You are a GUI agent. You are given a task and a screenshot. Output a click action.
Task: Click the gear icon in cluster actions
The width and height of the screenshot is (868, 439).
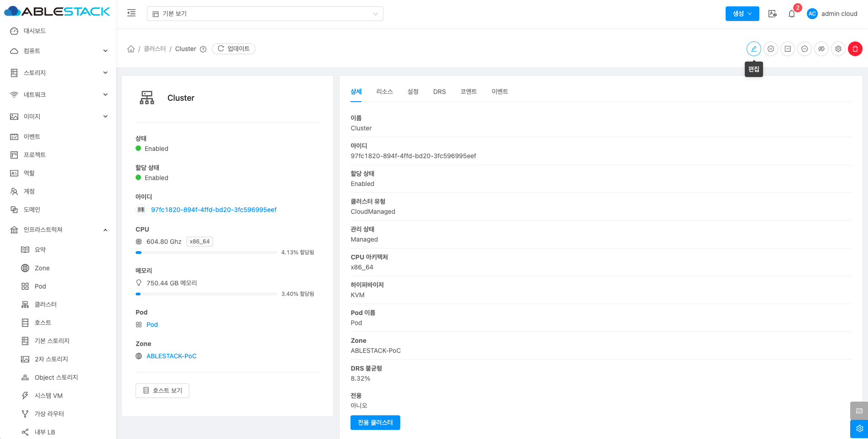(x=838, y=49)
